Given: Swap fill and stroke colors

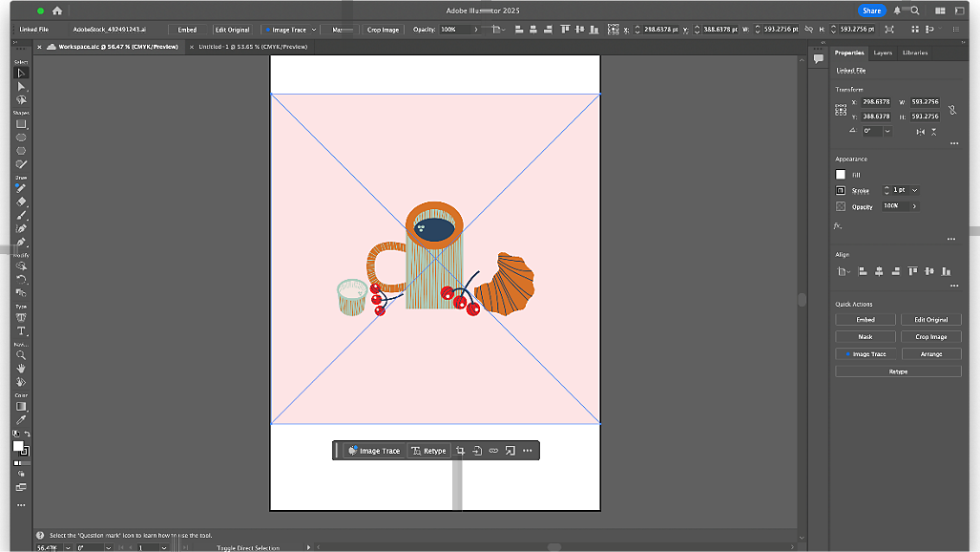Looking at the screenshot, I should pyautogui.click(x=27, y=434).
